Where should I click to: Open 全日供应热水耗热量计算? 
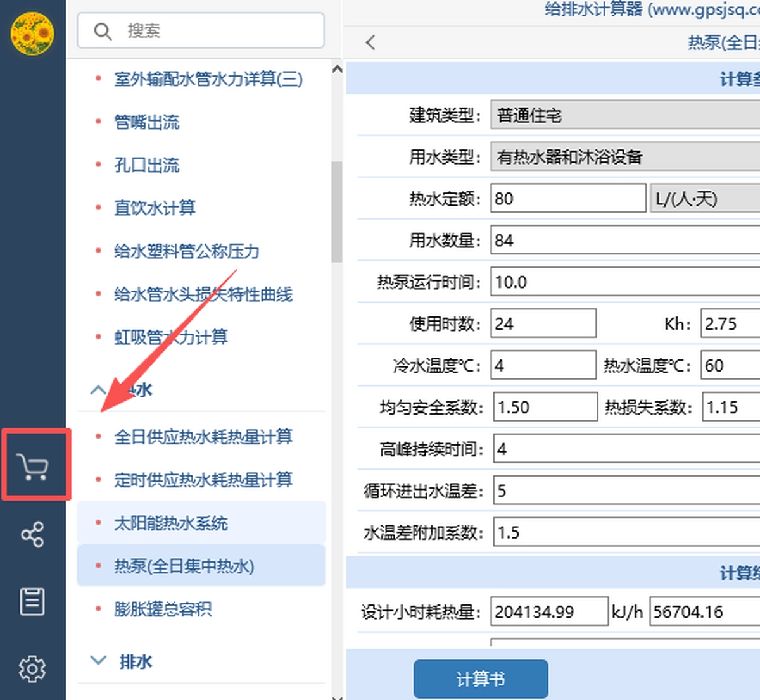[x=203, y=437]
